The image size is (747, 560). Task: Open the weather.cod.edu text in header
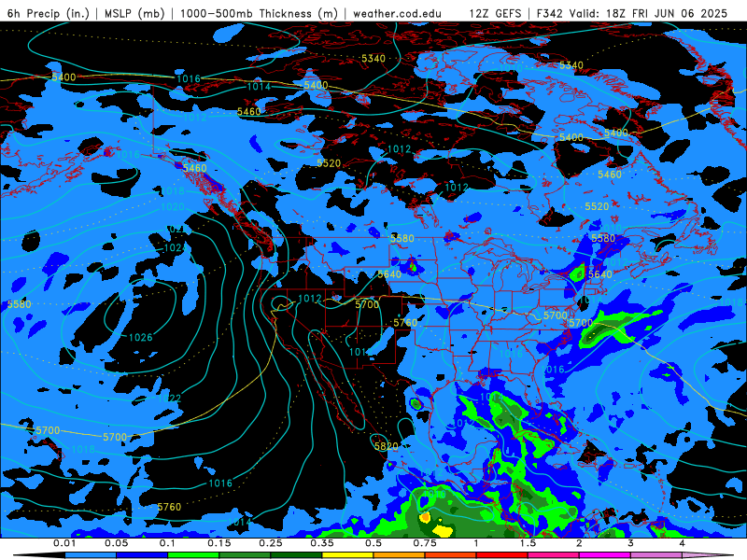pos(397,13)
